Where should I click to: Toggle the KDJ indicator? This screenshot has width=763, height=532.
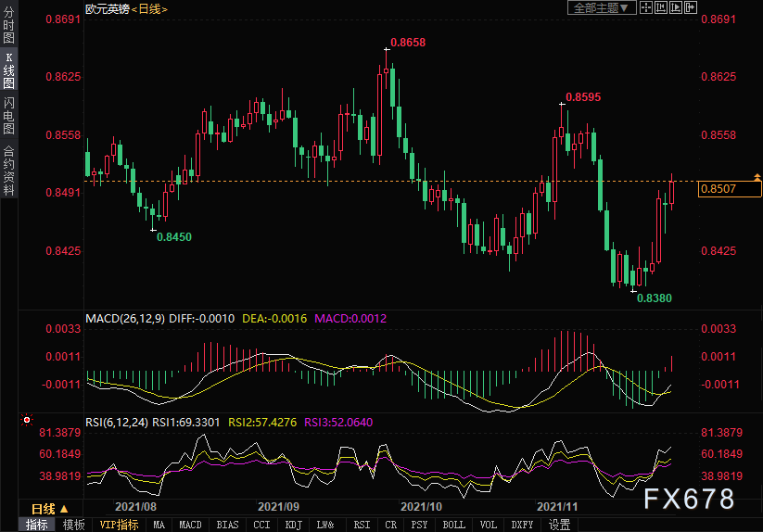tap(294, 525)
